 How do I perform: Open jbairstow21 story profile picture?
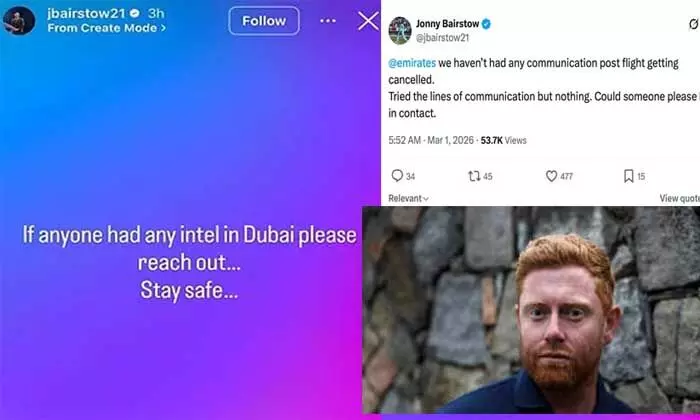pyautogui.click(x=19, y=21)
